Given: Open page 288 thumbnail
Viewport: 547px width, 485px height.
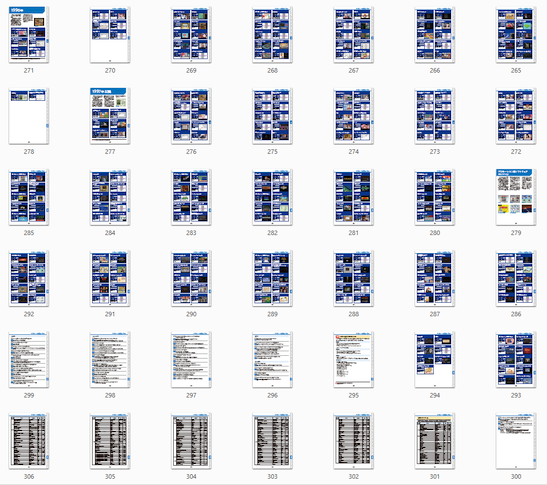Looking at the screenshot, I should tap(353, 278).
